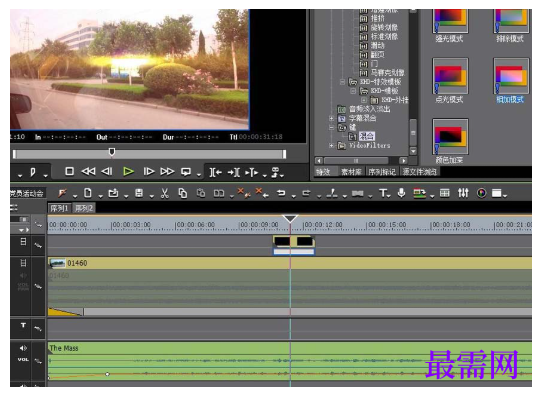Click the palette window layout icon

[x=497, y=194]
